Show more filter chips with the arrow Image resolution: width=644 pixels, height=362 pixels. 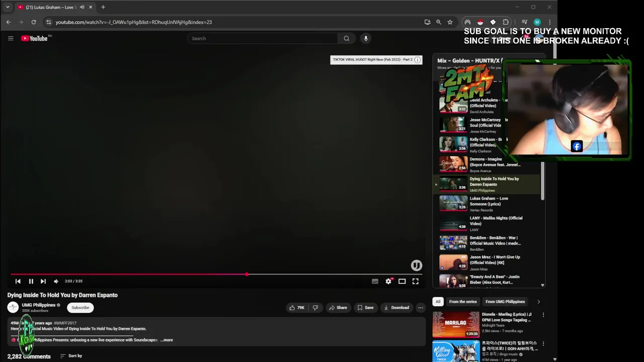pyautogui.click(x=538, y=302)
